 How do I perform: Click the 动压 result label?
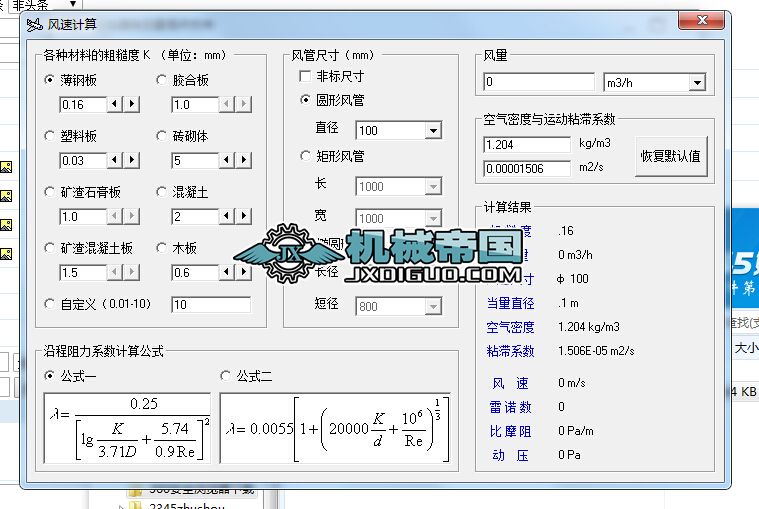tap(510, 455)
